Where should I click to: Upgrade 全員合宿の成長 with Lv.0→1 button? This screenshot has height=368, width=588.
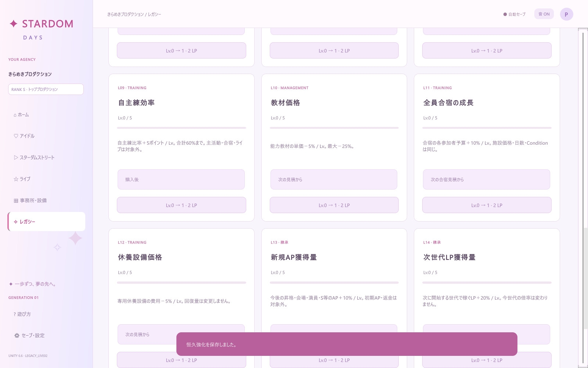point(487,205)
